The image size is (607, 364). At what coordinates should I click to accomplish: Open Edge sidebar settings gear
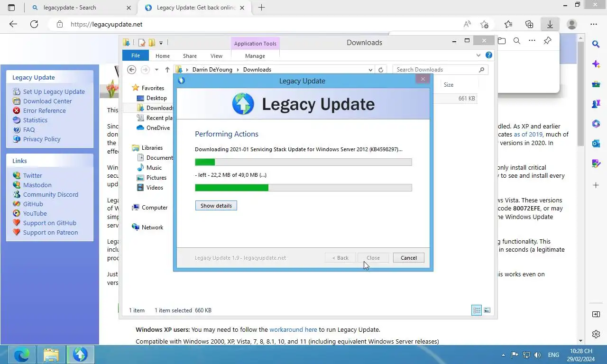[x=596, y=334]
